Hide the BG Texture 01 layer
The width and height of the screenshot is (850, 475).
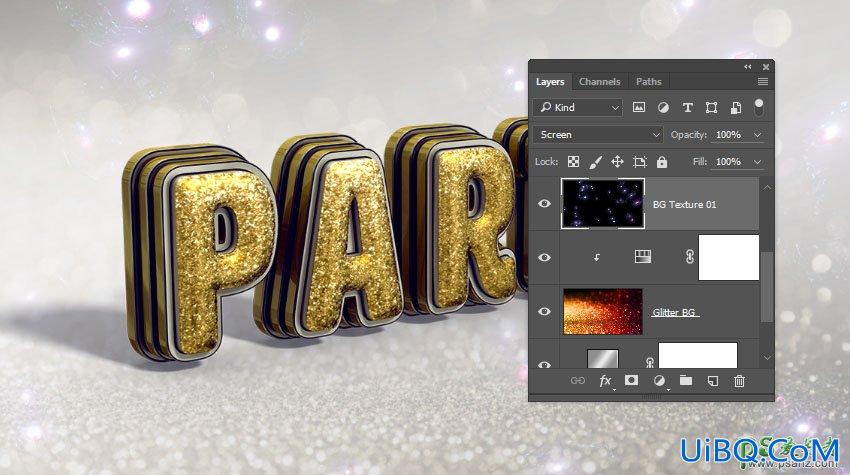coord(544,203)
